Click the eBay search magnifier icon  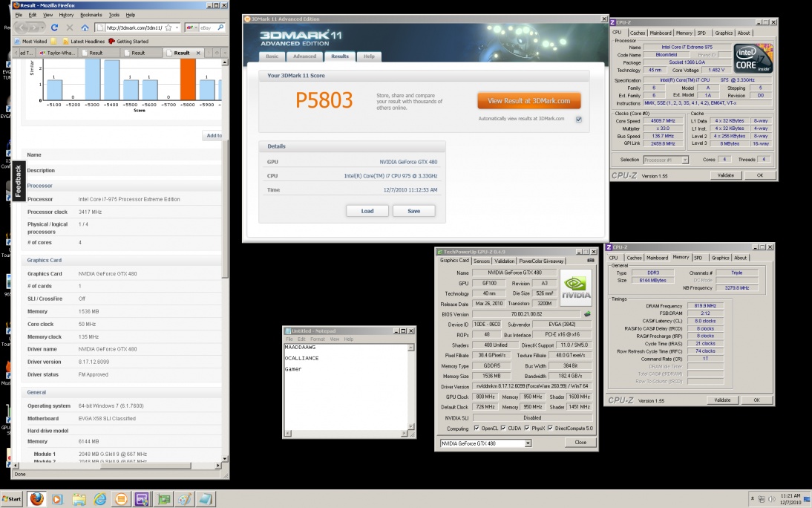pos(223,27)
